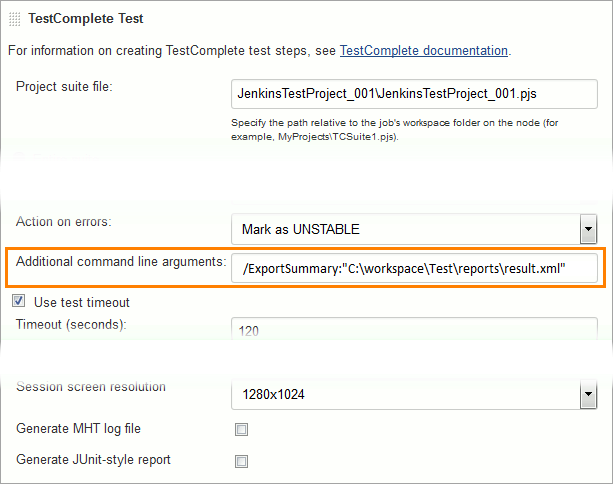Click the Session screen resolution dropdown arrow
Image resolution: width=613 pixels, height=484 pixels.
coord(588,395)
